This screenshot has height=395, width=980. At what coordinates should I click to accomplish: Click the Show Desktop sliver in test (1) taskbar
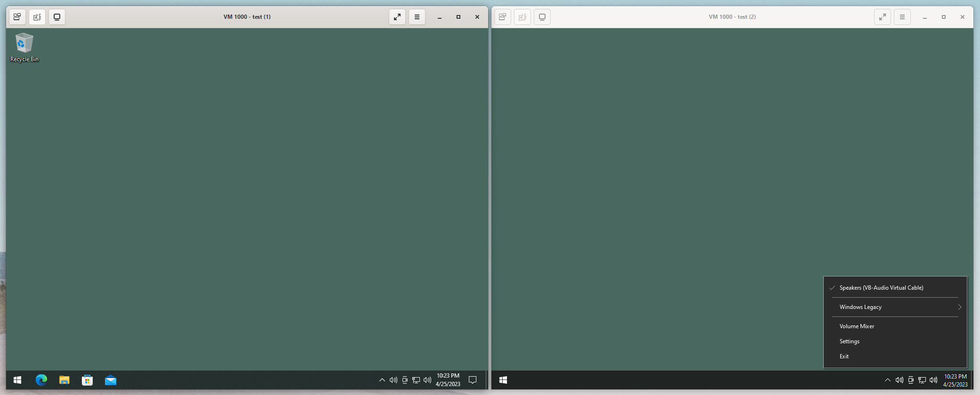487,380
